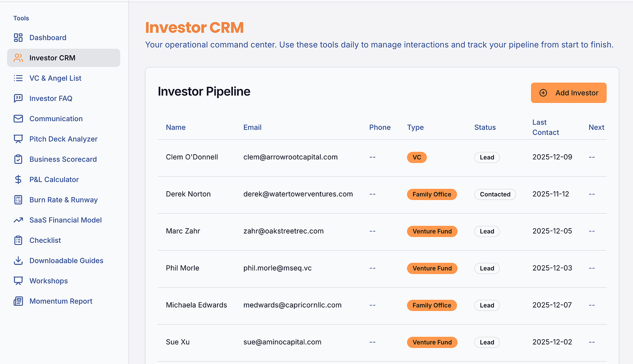Select the Burn Rate & Runway calculator icon
The width and height of the screenshot is (633, 364).
point(18,199)
